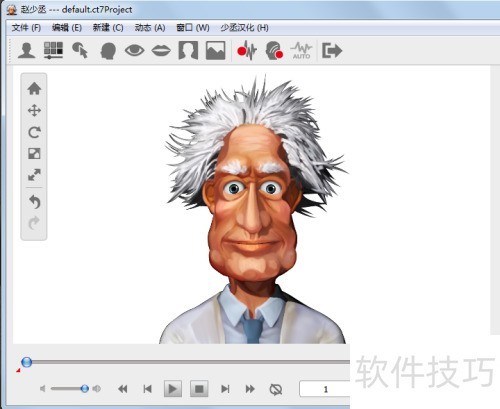Screen dimensions: 500x409
Task: Open the eye settings icon
Action: pos(135,51)
